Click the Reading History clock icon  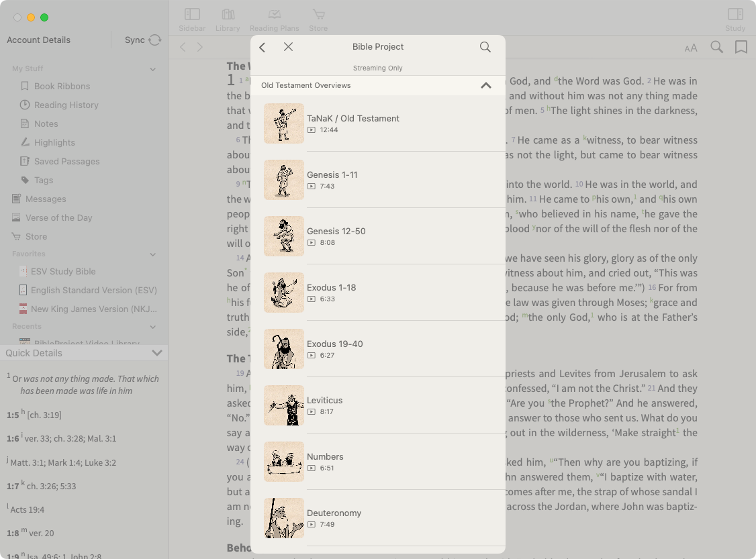[x=25, y=105]
